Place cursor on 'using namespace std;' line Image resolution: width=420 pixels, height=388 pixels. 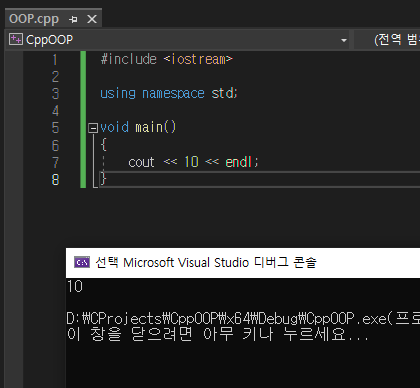tap(169, 93)
